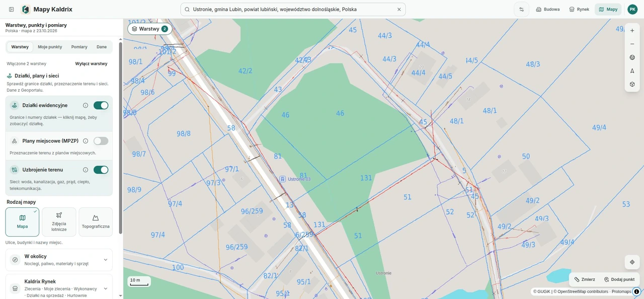Click the Plany miejscowe layer icon
Viewport: 644px width, 299px height.
click(x=15, y=141)
